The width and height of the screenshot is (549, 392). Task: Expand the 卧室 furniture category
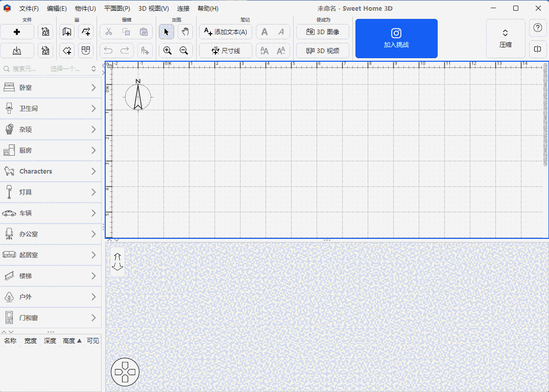coord(51,88)
